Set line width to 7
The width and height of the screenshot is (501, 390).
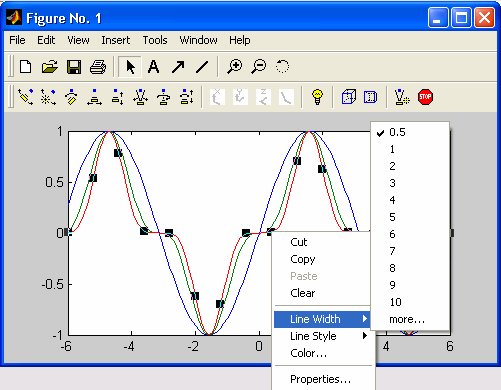click(410, 251)
